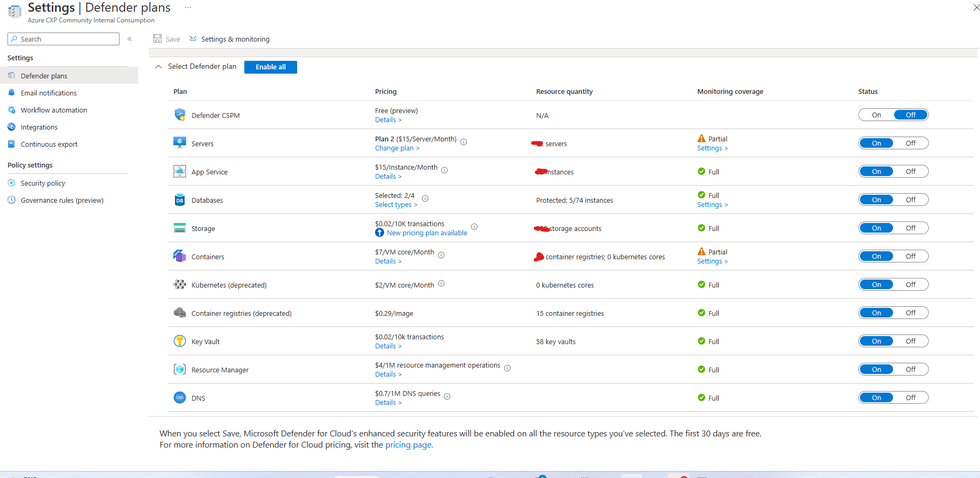Turn off the DNS plan

coord(911,397)
